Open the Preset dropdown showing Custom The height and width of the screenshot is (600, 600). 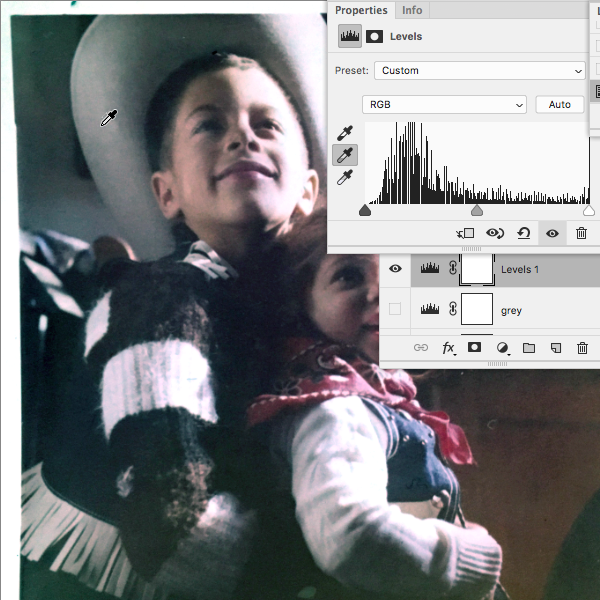479,71
